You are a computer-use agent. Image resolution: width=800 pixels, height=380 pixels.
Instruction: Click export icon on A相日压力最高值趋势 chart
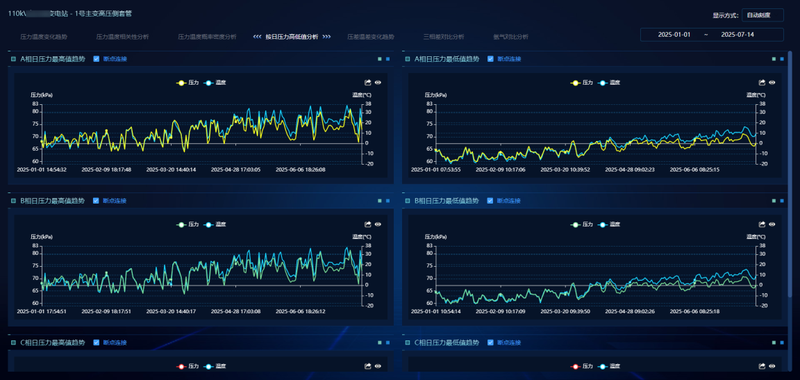pyautogui.click(x=368, y=82)
